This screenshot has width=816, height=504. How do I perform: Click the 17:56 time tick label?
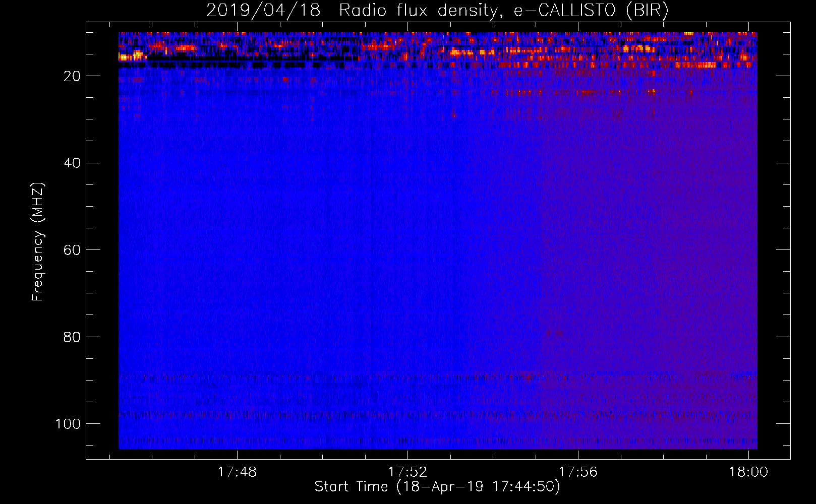coord(578,472)
